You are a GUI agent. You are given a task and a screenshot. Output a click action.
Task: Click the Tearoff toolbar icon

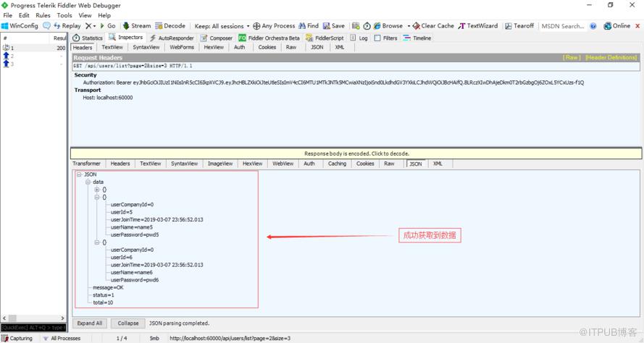tap(508, 26)
